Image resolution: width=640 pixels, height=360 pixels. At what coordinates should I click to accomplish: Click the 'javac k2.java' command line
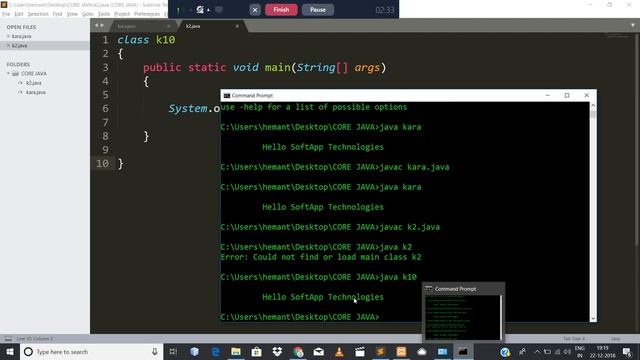[330, 227]
